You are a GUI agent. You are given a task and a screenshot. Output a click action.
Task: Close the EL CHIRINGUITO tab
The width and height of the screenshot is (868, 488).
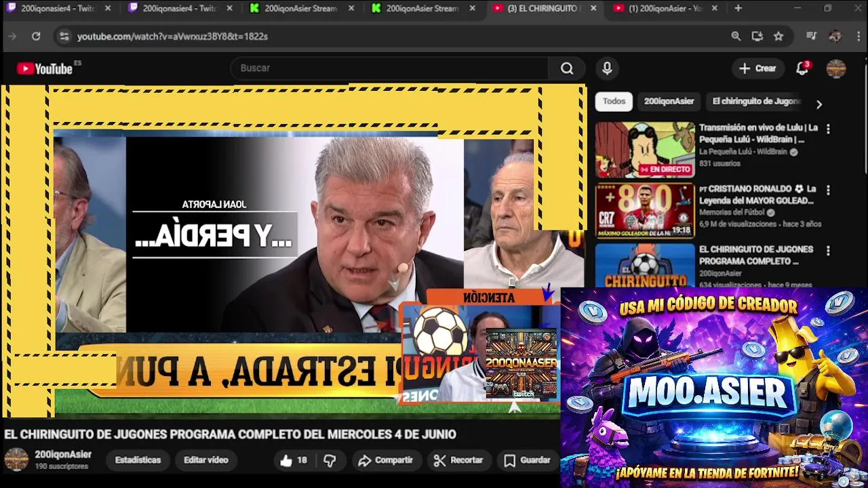tap(593, 9)
